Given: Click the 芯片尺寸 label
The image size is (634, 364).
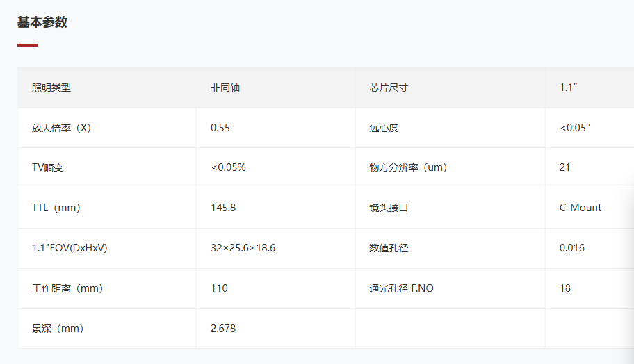Looking at the screenshot, I should (x=389, y=88).
